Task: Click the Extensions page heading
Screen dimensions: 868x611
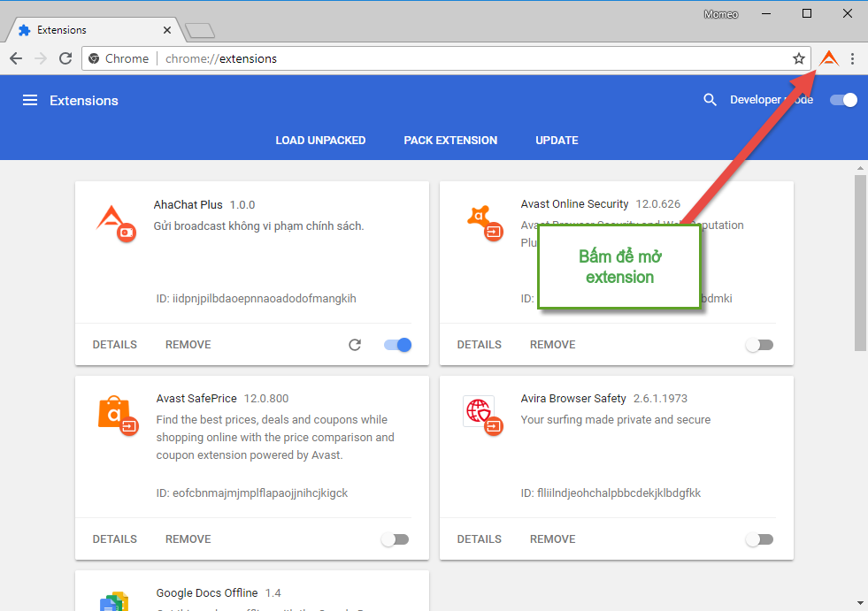Action: pos(84,100)
